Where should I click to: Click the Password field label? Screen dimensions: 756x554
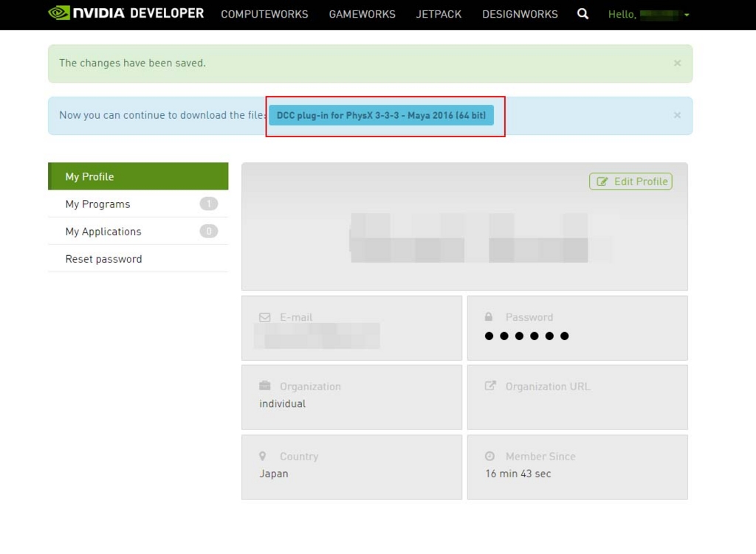(529, 317)
